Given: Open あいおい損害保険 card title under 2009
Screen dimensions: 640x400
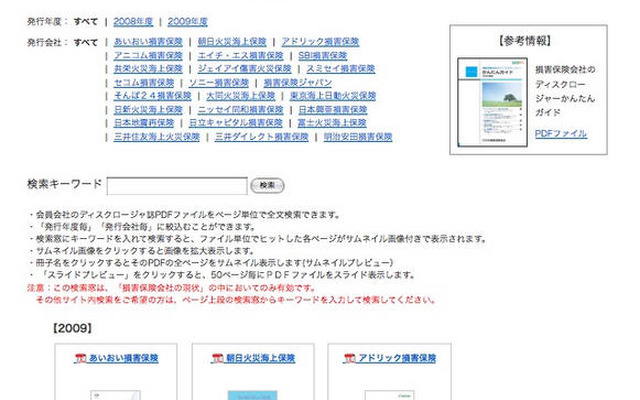Looking at the screenshot, I should (123, 358).
